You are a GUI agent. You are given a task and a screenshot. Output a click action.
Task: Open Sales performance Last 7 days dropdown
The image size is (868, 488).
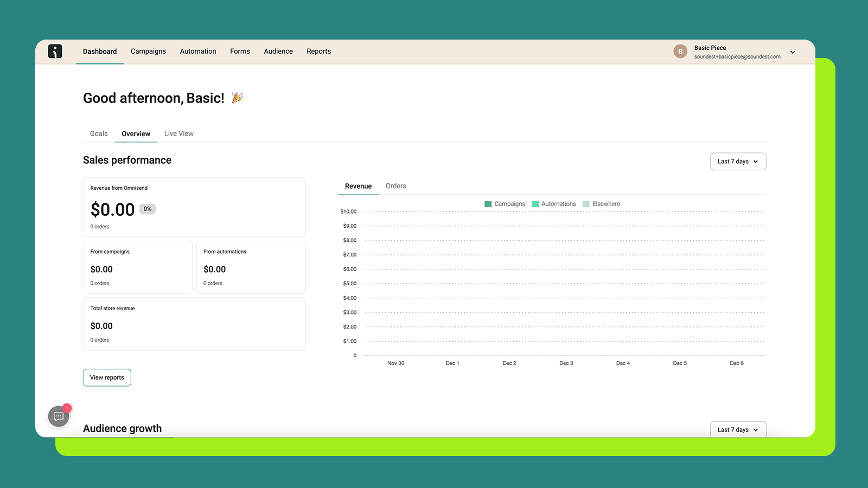click(738, 162)
